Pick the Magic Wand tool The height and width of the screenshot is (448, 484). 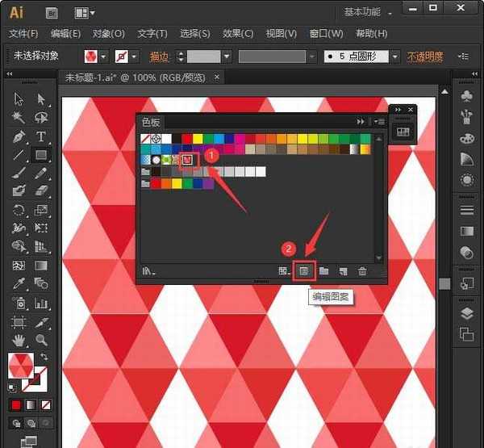(x=19, y=118)
